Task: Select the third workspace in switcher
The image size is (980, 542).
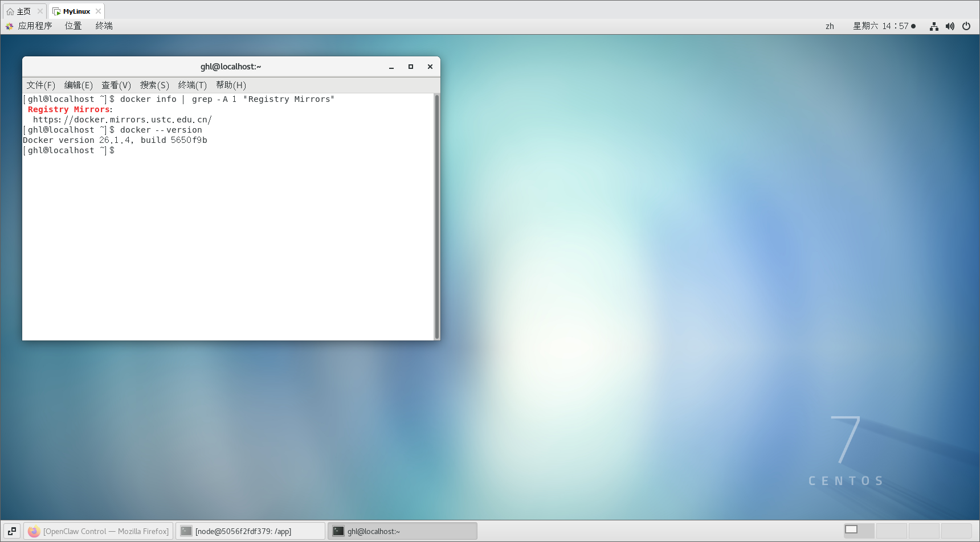Action: click(x=924, y=531)
